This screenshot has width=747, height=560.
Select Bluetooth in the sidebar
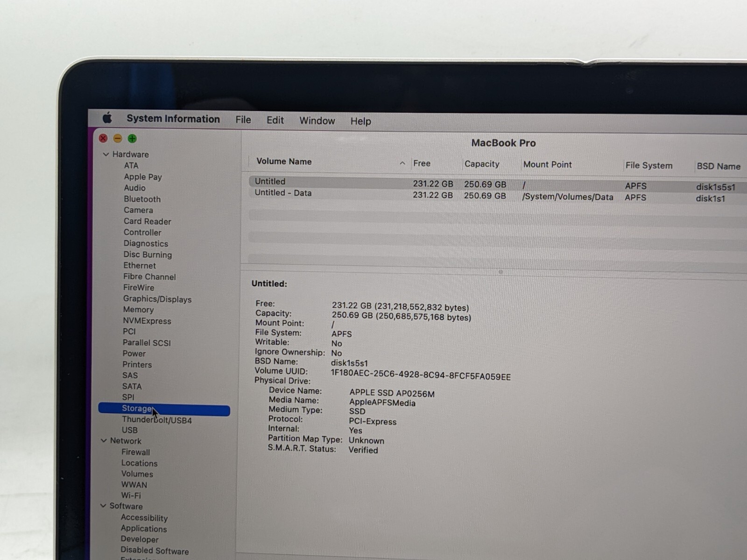coord(142,199)
